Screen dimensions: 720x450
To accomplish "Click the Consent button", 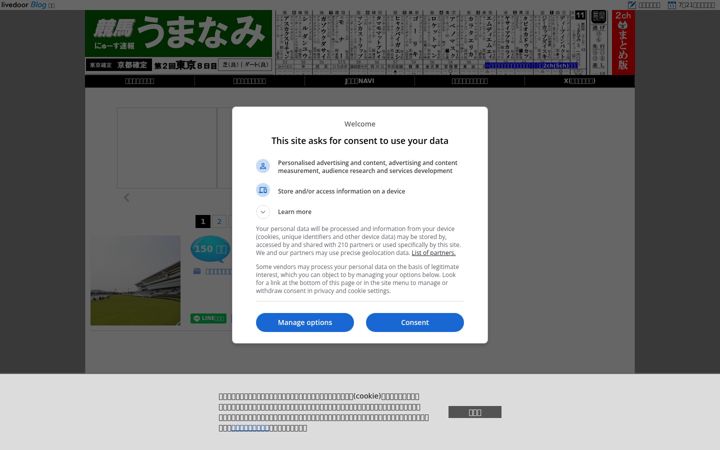I will 415,322.
